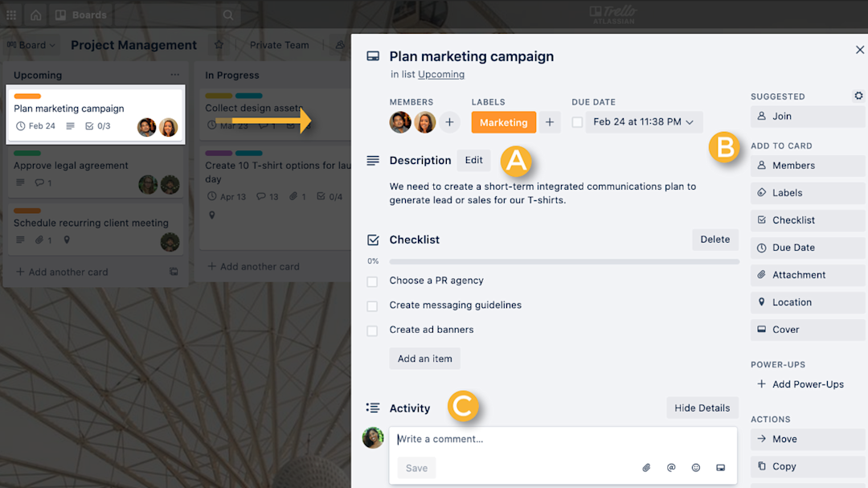Viewport: 868px width, 488px height.
Task: Open the due date dropdown on the card
Action: click(x=690, y=122)
